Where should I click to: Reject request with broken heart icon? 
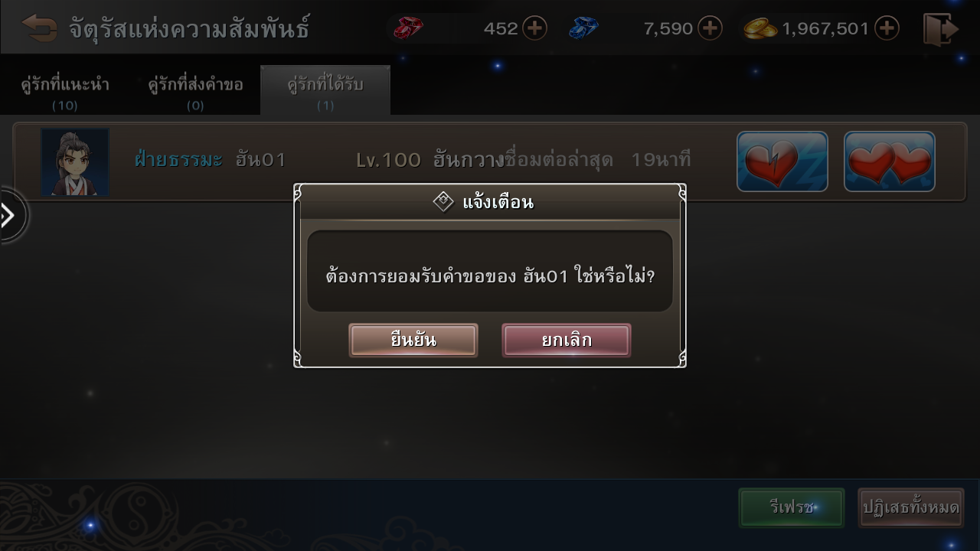pyautogui.click(x=782, y=161)
